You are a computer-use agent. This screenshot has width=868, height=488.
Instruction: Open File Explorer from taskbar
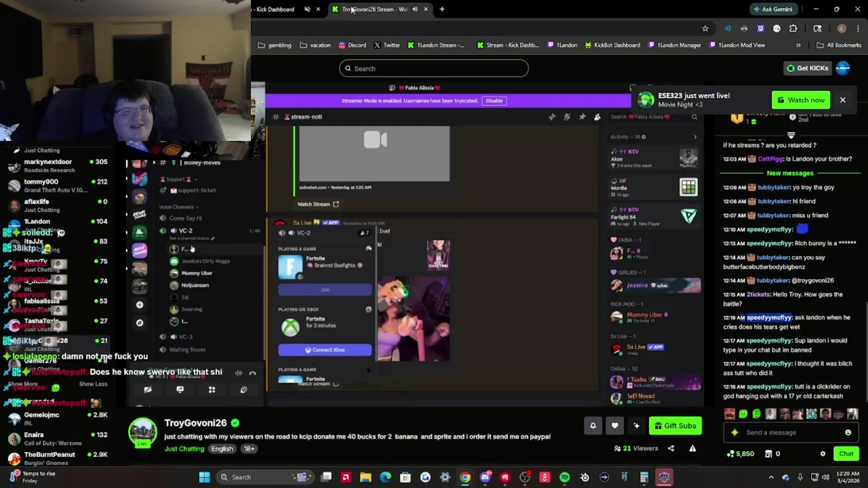(x=366, y=477)
